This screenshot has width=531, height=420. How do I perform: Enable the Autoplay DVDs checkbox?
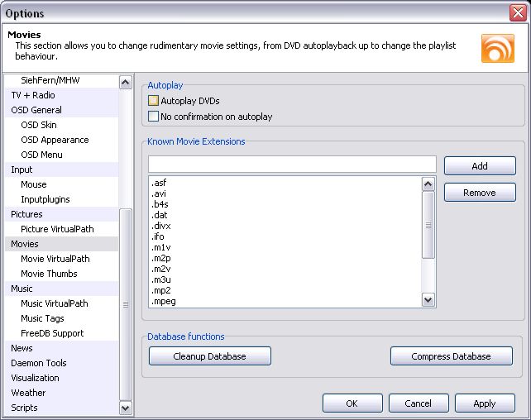pyautogui.click(x=154, y=102)
